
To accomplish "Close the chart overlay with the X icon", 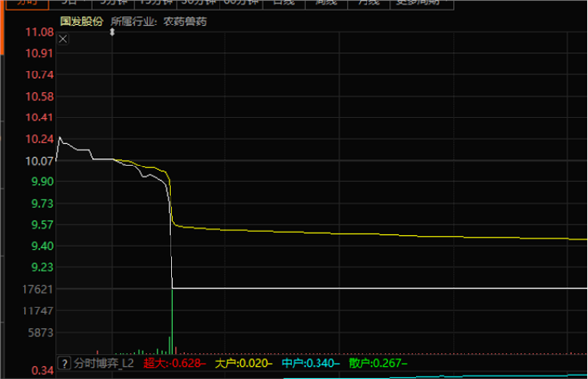I will pos(63,39).
